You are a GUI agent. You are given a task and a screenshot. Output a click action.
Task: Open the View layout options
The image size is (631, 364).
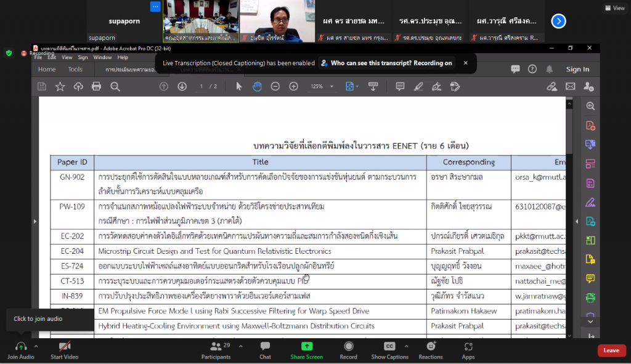(x=614, y=8)
